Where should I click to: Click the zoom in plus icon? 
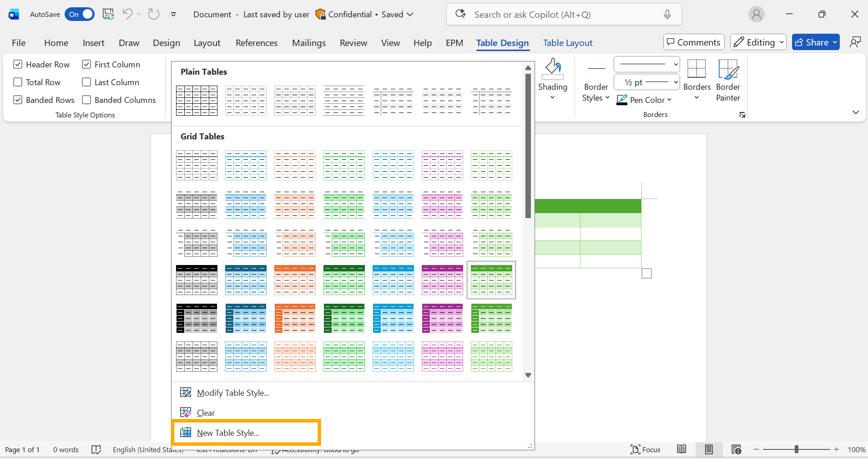[x=836, y=449]
